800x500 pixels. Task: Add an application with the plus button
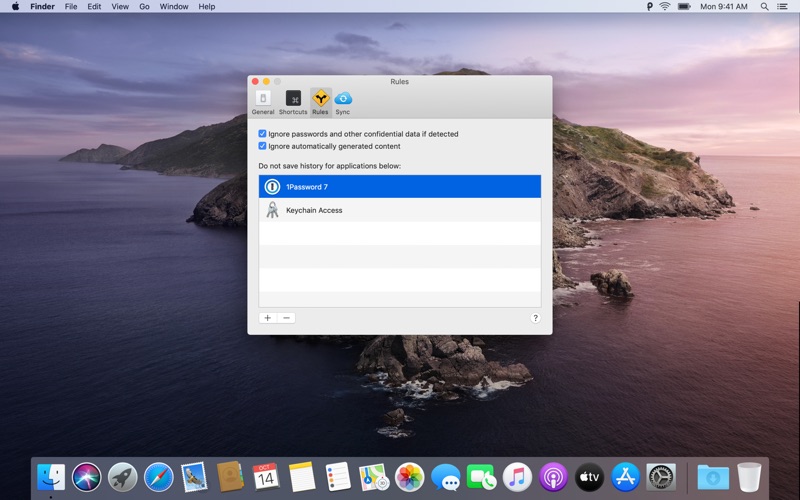(267, 318)
